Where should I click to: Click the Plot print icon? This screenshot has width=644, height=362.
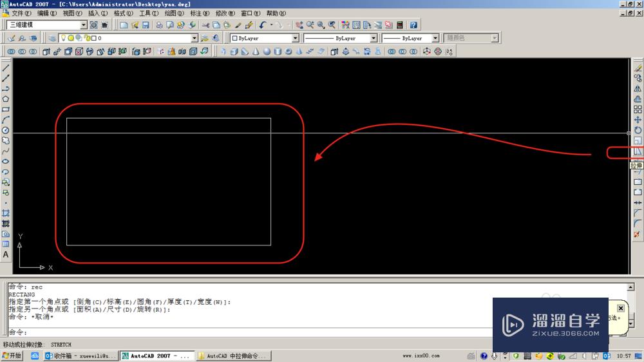pos(159,25)
